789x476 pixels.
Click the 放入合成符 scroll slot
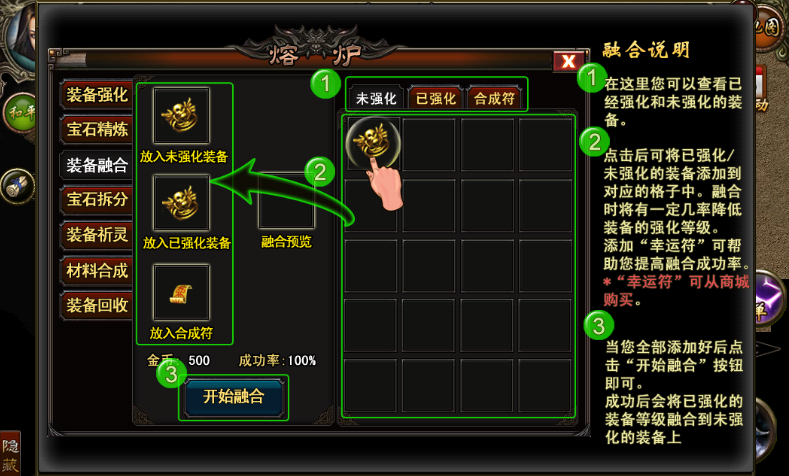[x=182, y=293]
